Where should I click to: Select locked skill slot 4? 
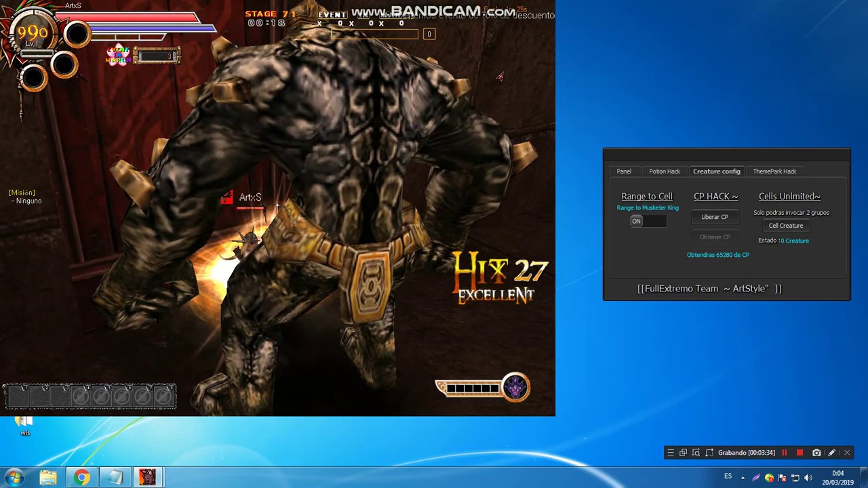(x=80, y=396)
